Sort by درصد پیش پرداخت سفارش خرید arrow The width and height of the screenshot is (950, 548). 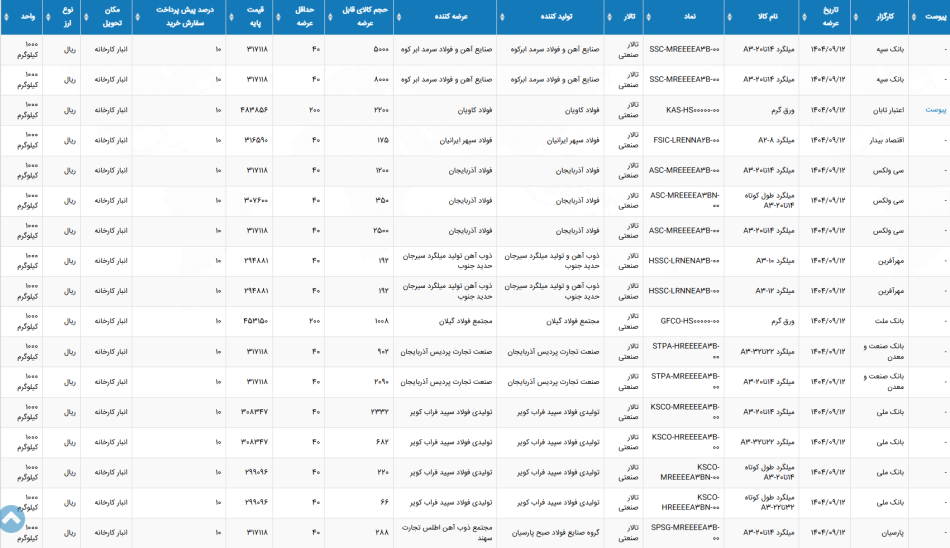[138, 17]
